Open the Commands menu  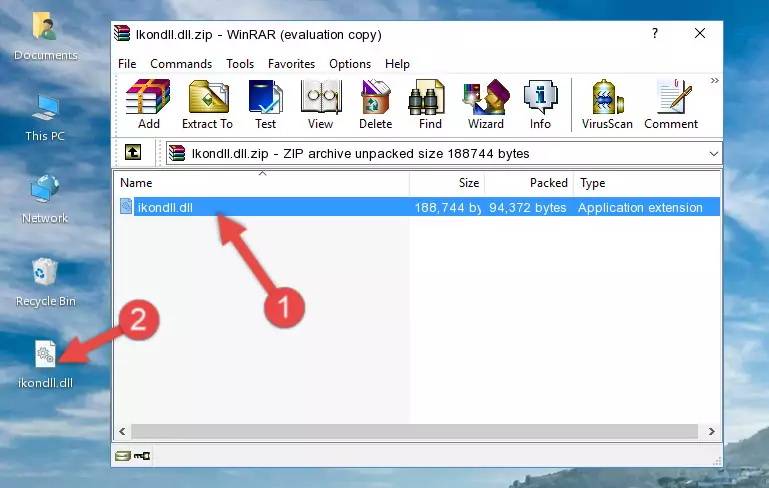click(x=181, y=64)
